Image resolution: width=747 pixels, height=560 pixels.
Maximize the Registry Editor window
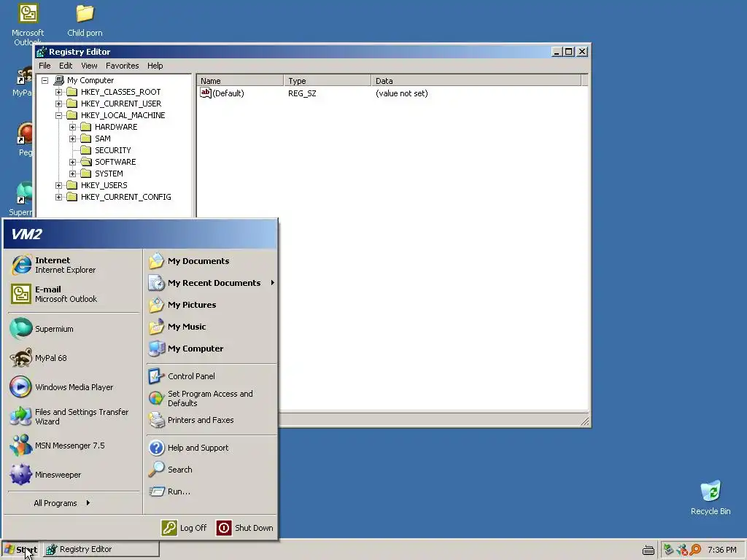(569, 52)
